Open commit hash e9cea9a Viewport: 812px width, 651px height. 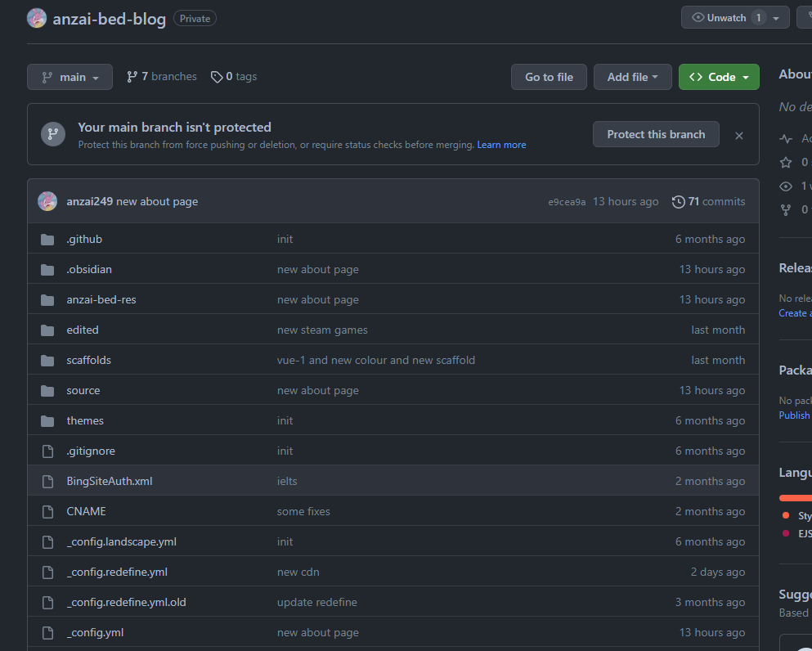coord(567,202)
